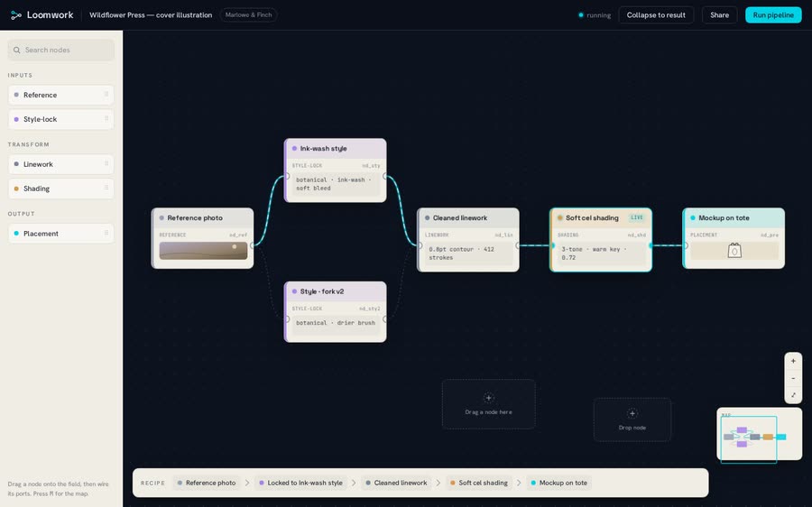Click the zoom out minus button
The height and width of the screenshot is (507, 812).
tap(793, 378)
